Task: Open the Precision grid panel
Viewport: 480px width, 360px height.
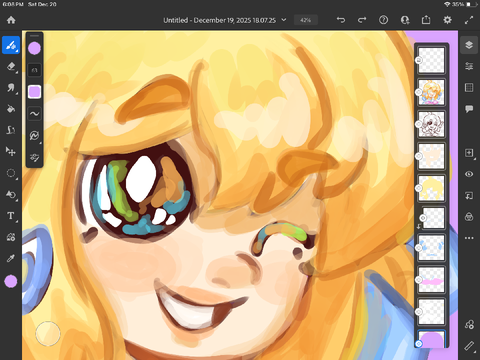Action: pyautogui.click(x=469, y=88)
